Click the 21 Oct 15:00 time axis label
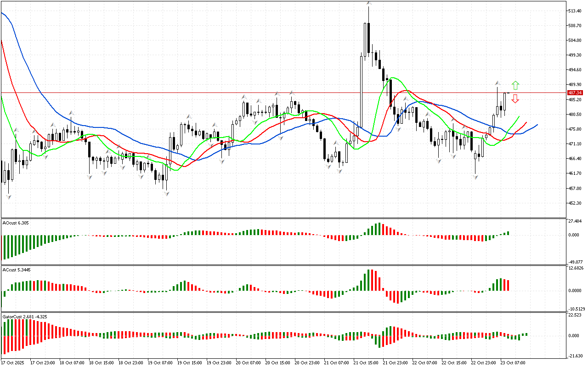The height and width of the screenshot is (368, 588). pyautogui.click(x=366, y=363)
